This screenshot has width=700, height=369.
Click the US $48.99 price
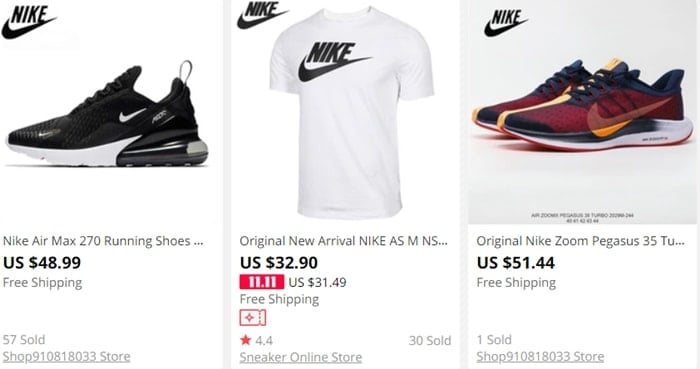tap(42, 262)
